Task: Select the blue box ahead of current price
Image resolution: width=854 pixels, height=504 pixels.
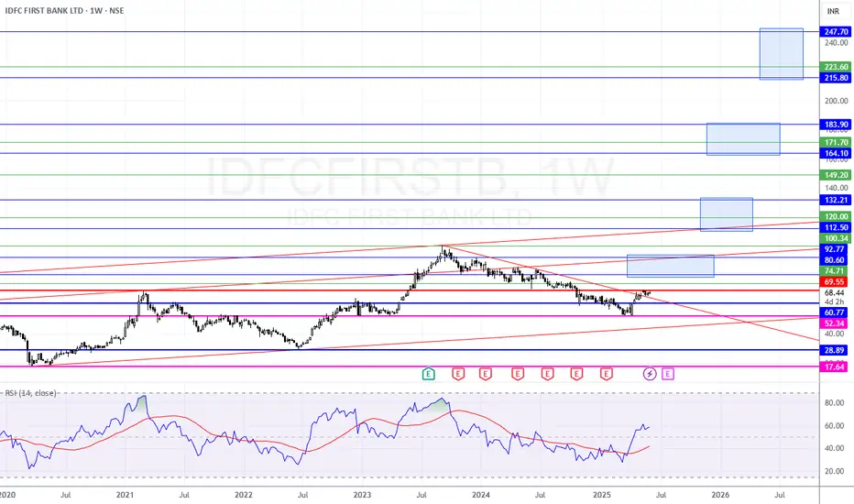Action: point(671,266)
